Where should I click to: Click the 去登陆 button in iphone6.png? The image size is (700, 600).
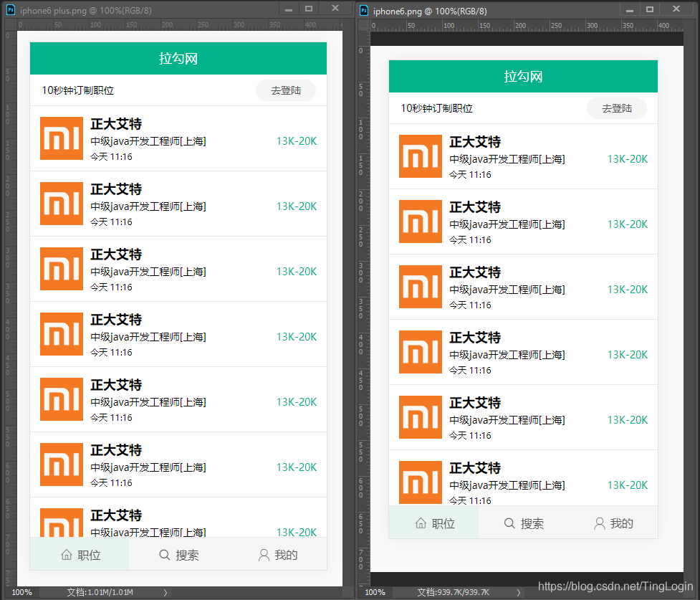pyautogui.click(x=616, y=108)
